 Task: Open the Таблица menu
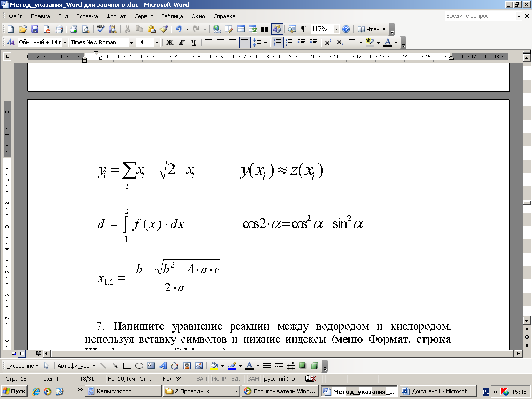click(x=172, y=16)
